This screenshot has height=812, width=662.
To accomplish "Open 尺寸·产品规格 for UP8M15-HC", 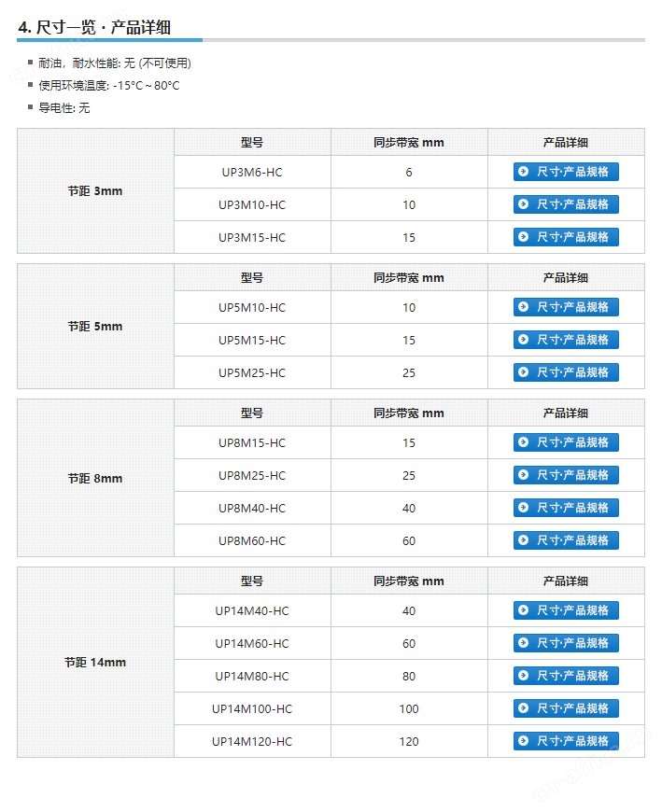I will [x=566, y=441].
